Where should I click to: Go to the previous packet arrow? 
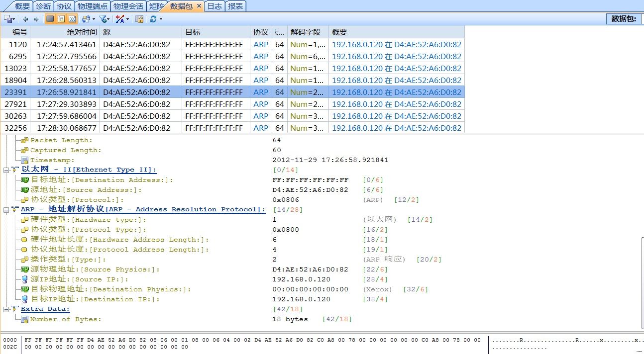(x=26, y=19)
